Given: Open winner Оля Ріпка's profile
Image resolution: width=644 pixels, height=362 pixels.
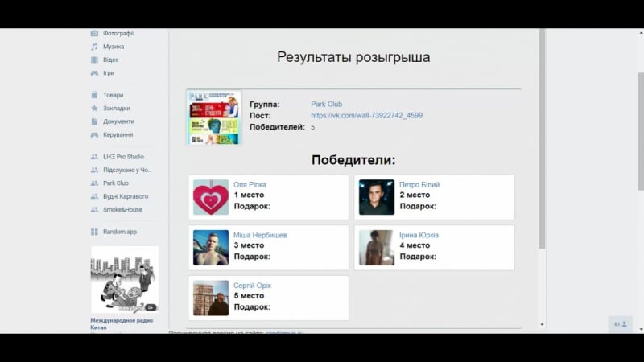Looking at the screenshot, I should [x=250, y=185].
